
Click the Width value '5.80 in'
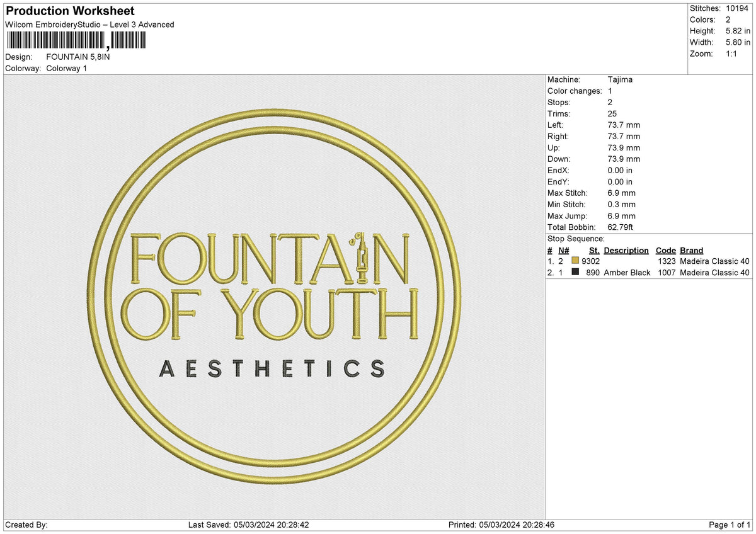click(738, 42)
